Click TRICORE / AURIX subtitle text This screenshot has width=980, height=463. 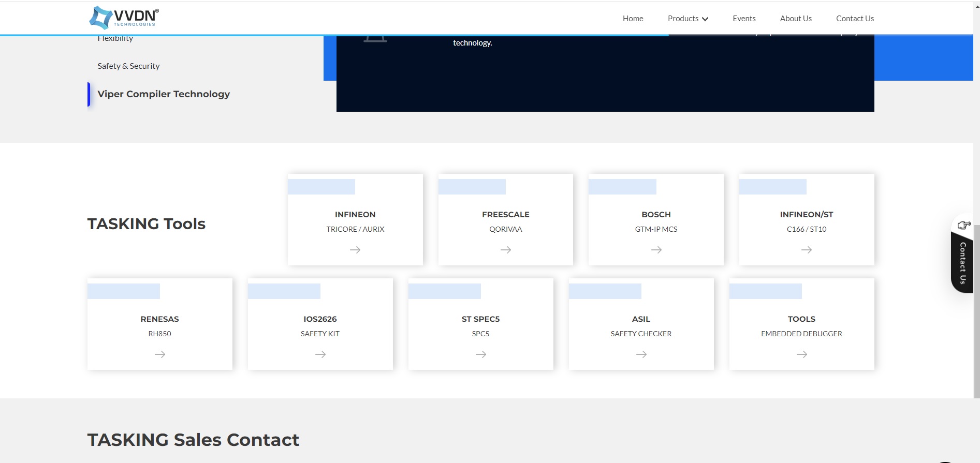[x=355, y=229]
